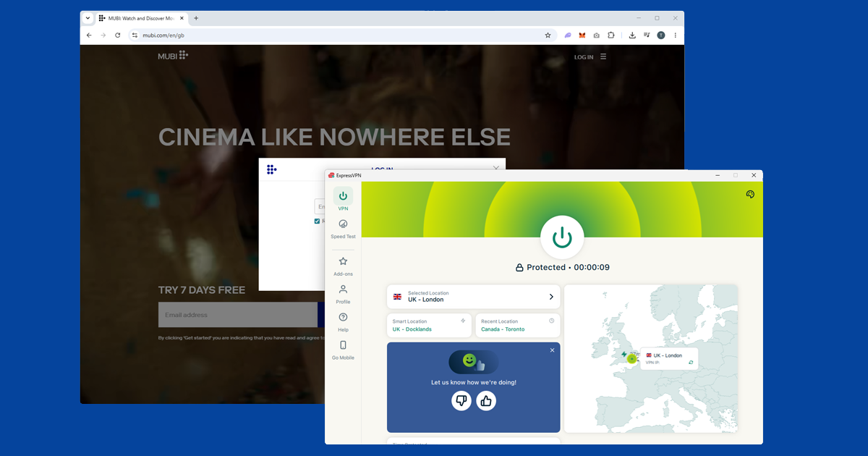Refresh the VPN IP on map tooltip
This screenshot has height=456, width=868.
691,362
